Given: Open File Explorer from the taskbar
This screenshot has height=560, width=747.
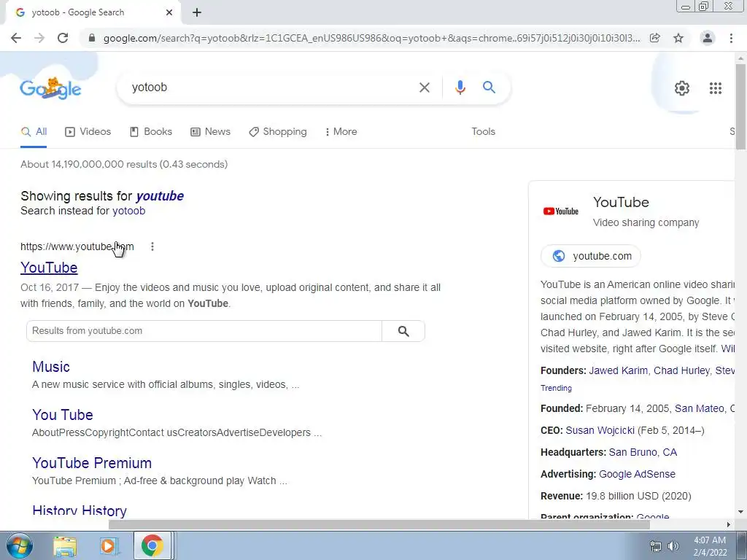Looking at the screenshot, I should pyautogui.click(x=65, y=546).
